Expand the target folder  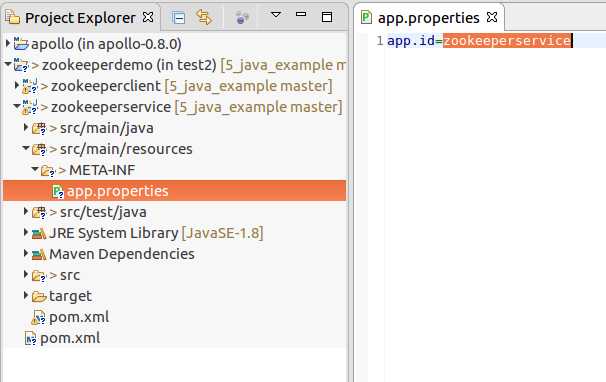[x=26, y=295]
